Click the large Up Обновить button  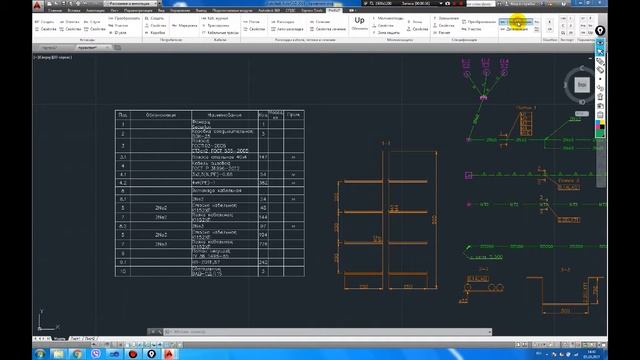(x=360, y=23)
